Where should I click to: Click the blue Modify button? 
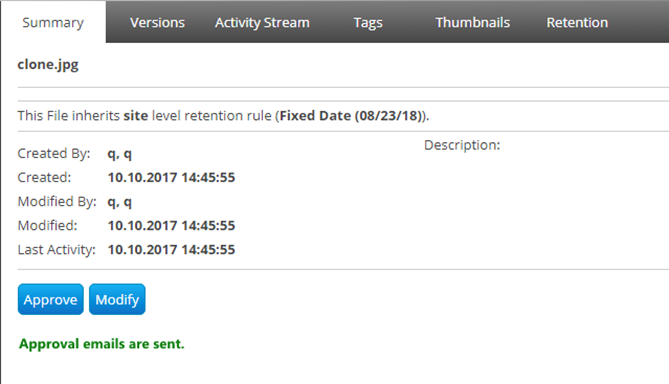[117, 299]
